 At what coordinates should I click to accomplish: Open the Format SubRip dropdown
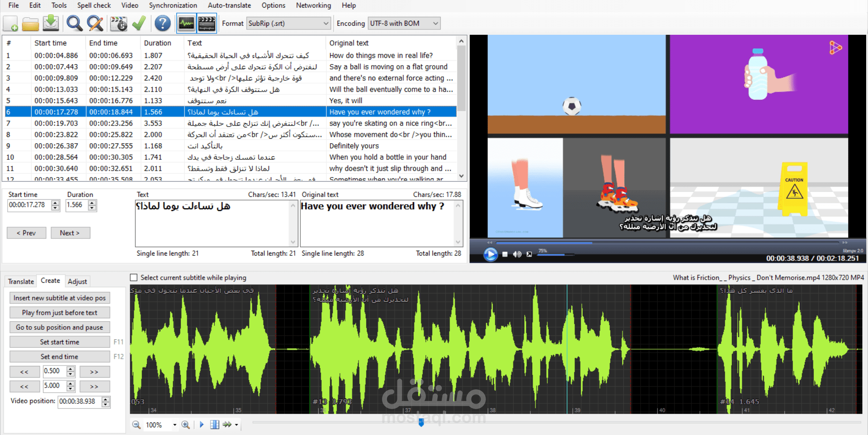click(288, 23)
